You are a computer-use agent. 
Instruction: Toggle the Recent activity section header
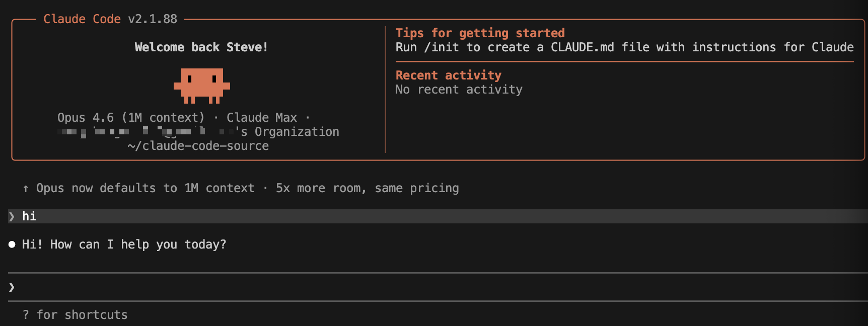click(448, 74)
